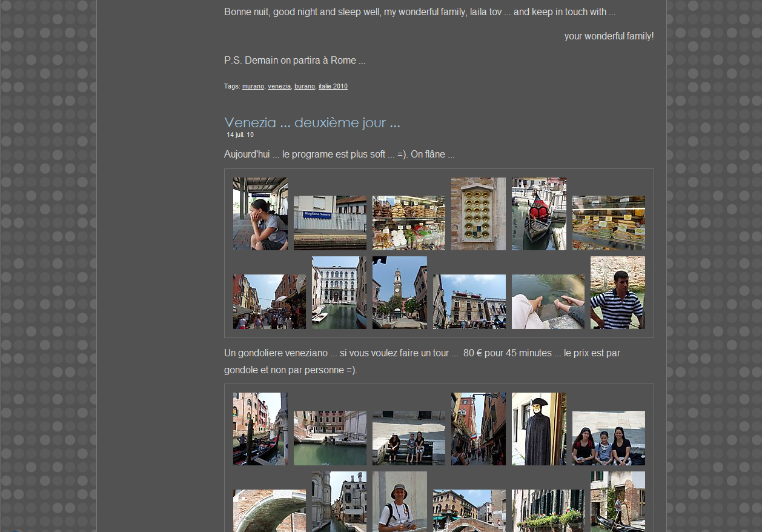
Task: Follow the 'italie 2010' tag link
Action: (x=333, y=87)
